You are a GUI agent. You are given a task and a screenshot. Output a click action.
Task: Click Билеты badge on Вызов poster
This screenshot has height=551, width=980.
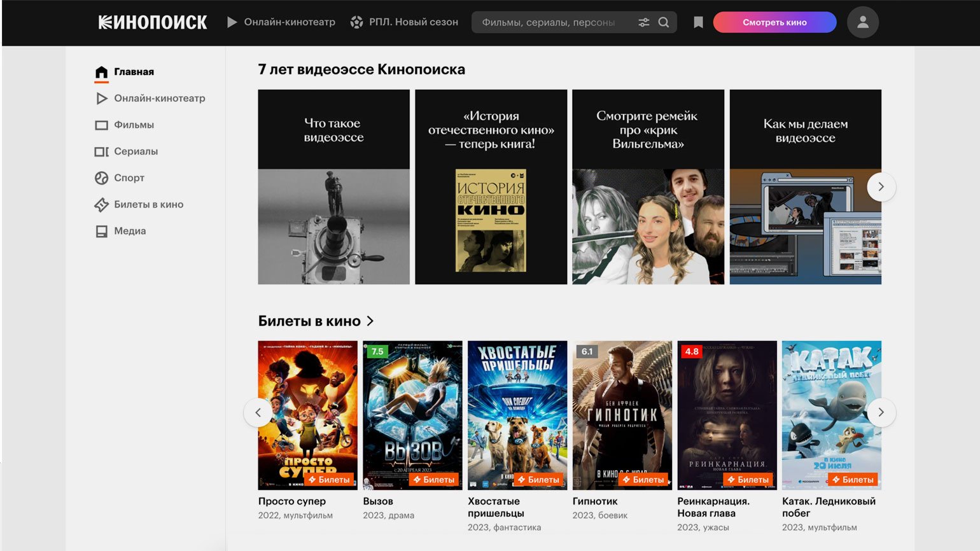[x=434, y=480]
